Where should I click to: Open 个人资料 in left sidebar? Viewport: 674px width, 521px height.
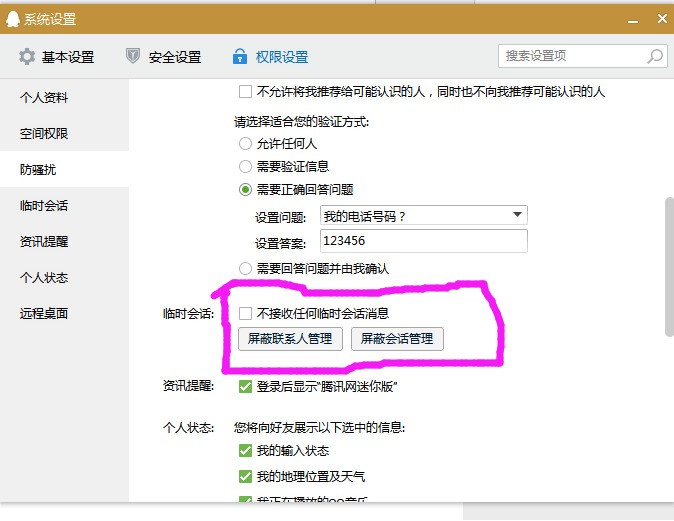[x=44, y=98]
